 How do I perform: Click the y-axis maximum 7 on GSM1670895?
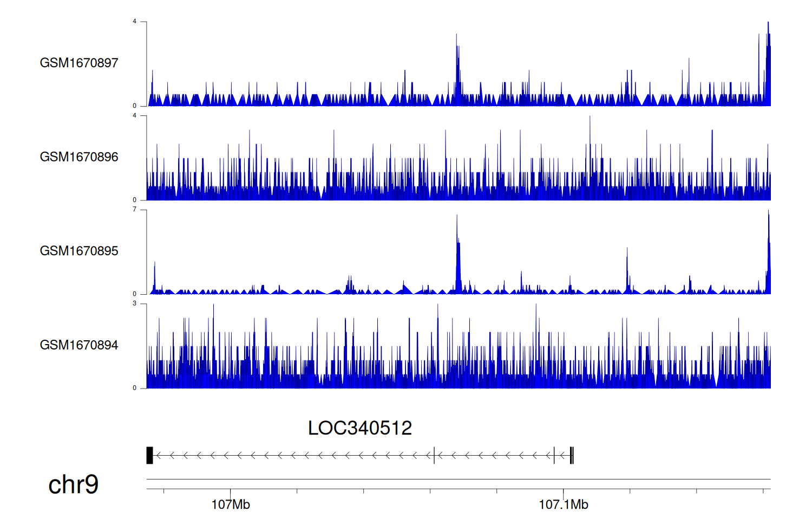(x=135, y=210)
